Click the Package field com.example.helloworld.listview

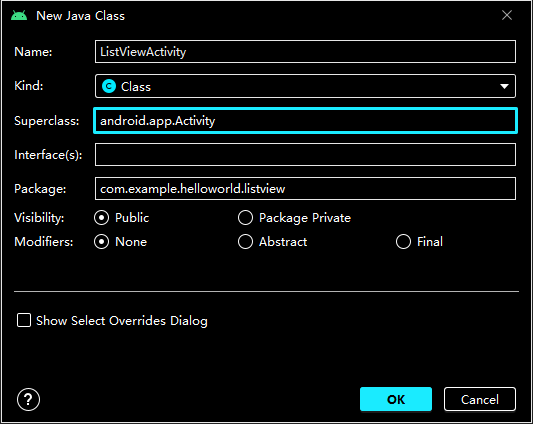[305, 189]
